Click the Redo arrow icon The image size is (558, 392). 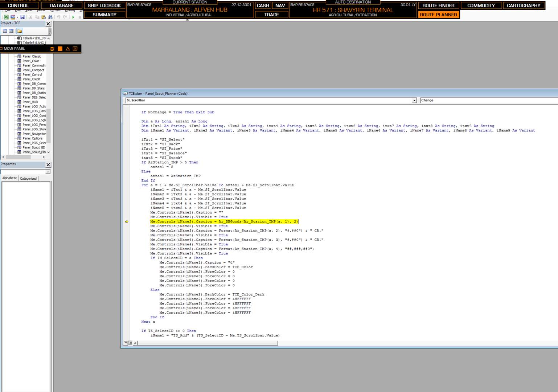(65, 17)
